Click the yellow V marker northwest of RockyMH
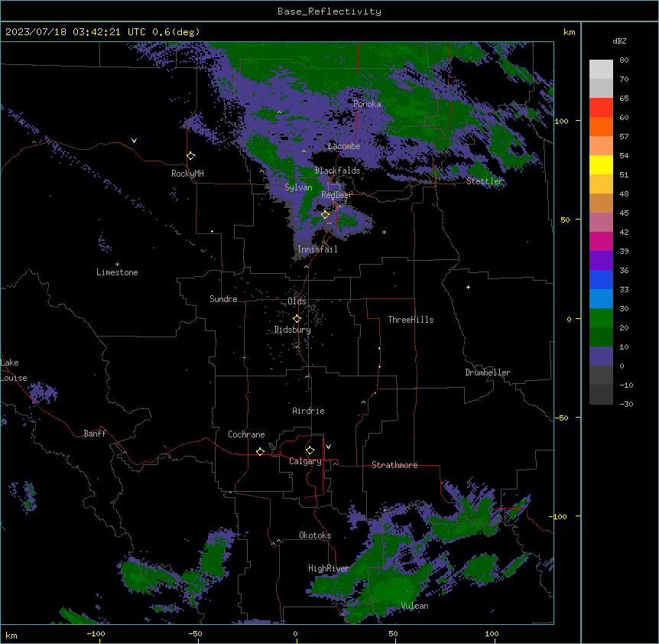Screen dimensions: 659x644 (x=134, y=141)
